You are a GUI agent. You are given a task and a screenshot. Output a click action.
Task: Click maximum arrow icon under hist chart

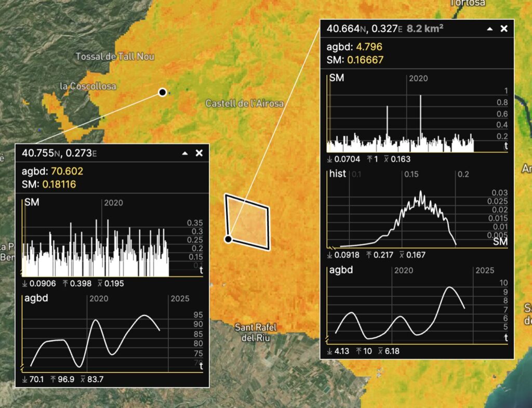pyautogui.click(x=369, y=255)
